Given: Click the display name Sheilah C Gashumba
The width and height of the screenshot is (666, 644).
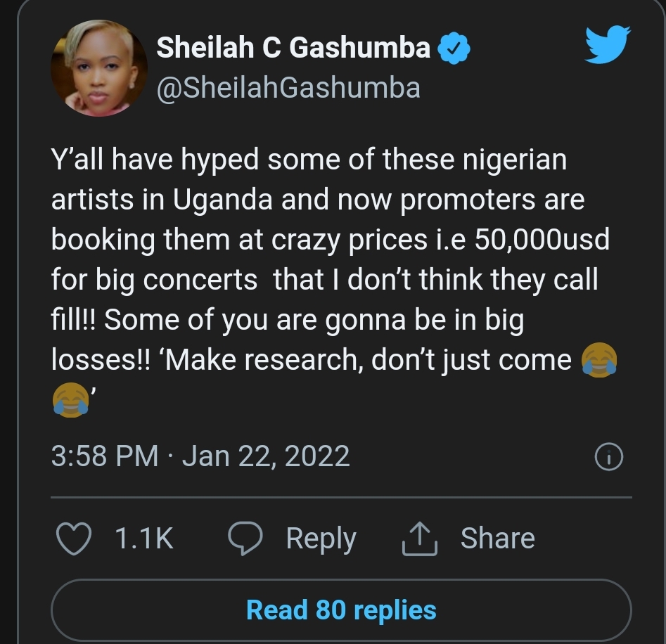Looking at the screenshot, I should pos(293,48).
